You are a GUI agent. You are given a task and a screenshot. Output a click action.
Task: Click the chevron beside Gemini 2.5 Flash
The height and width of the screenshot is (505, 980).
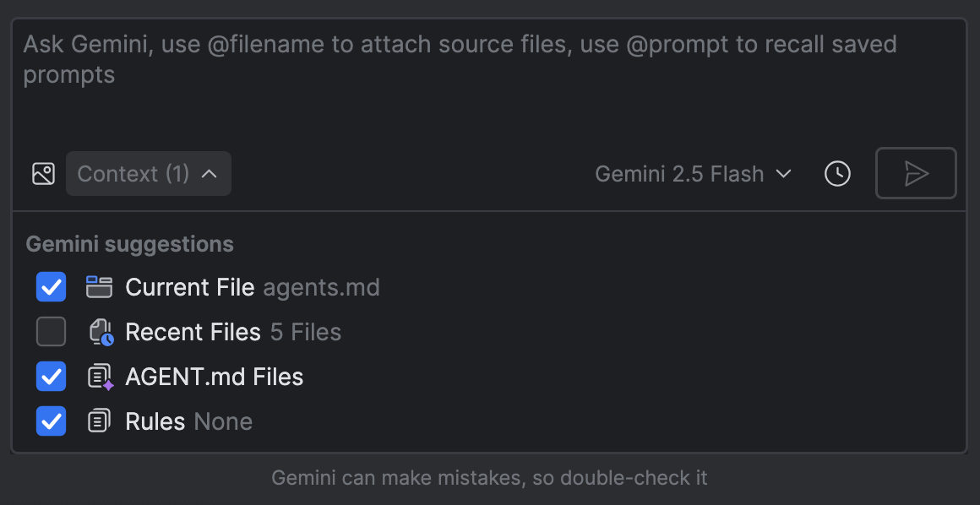(x=784, y=174)
